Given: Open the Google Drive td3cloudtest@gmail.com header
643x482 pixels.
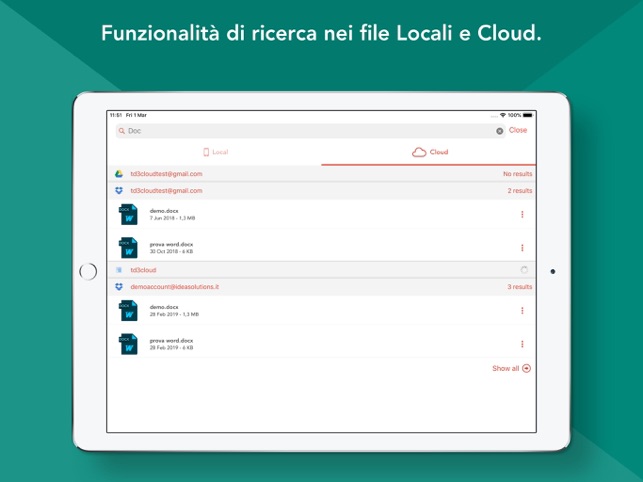Looking at the screenshot, I should [322, 174].
